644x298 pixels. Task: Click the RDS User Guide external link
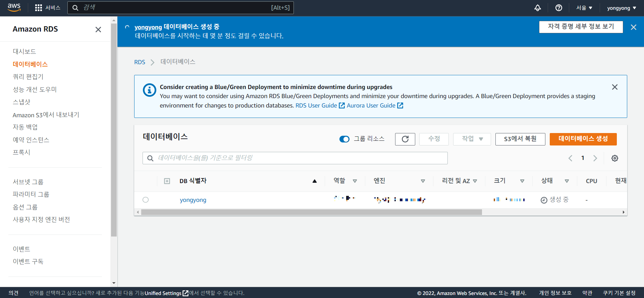pyautogui.click(x=320, y=105)
